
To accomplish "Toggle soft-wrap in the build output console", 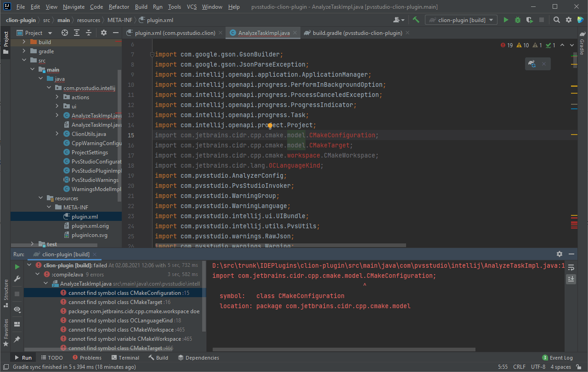I will tap(571, 267).
